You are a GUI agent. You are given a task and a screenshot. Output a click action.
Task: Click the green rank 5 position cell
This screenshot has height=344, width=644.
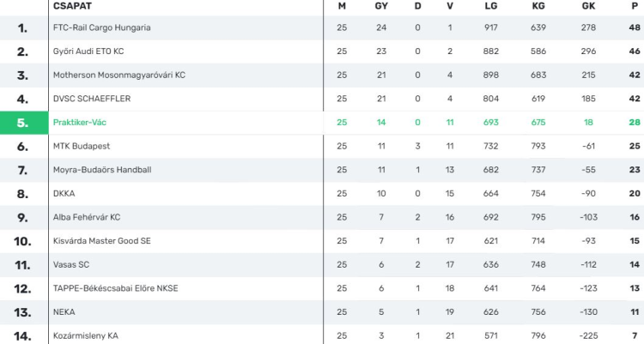coord(23,123)
